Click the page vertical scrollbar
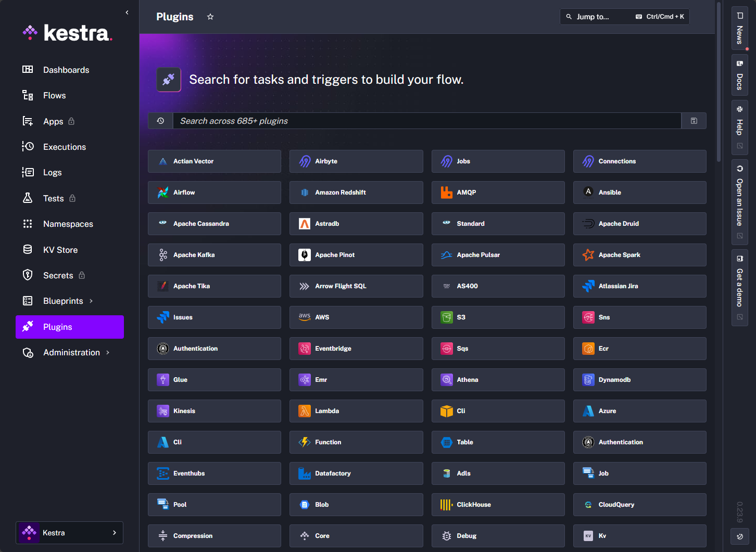The image size is (756, 552). [x=719, y=83]
